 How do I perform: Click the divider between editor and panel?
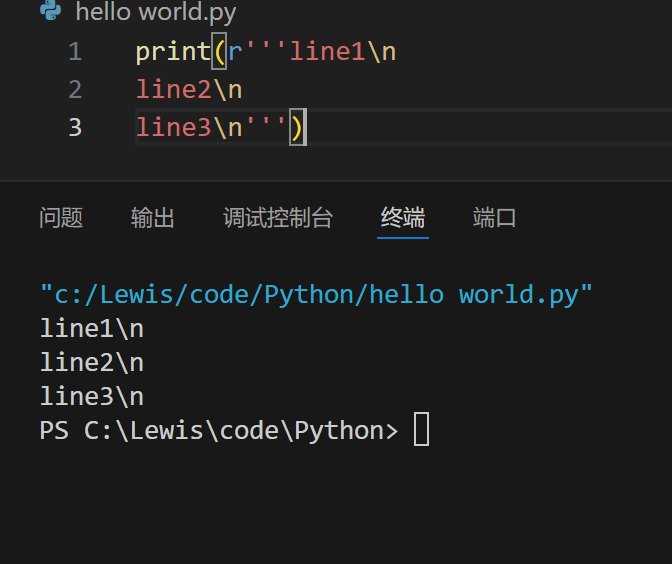pyautogui.click(x=336, y=181)
